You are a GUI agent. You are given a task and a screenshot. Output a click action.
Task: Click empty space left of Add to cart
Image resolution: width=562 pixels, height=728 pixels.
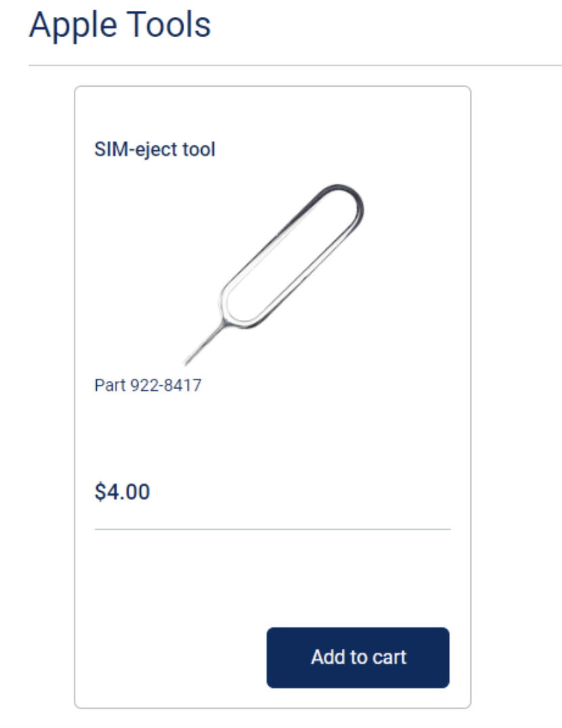(176, 657)
